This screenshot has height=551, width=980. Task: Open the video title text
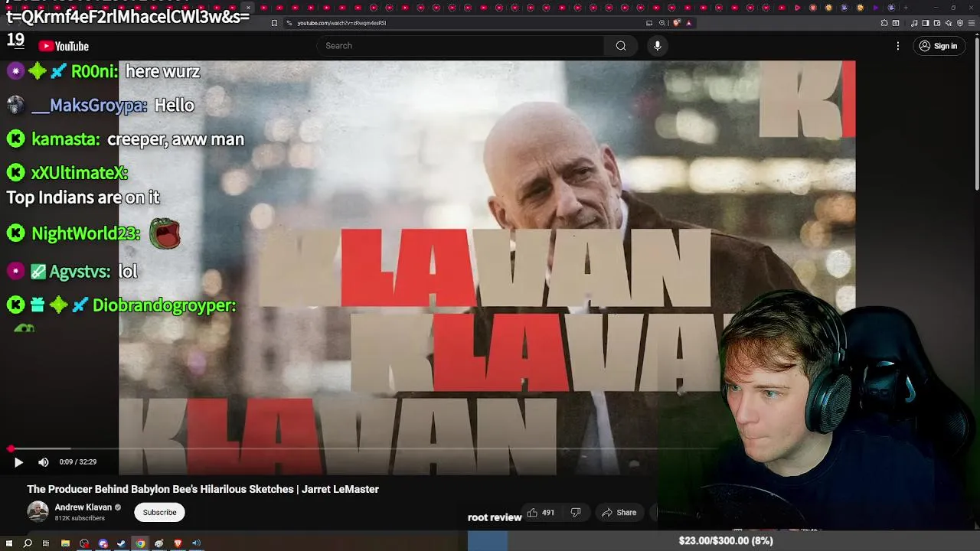203,489
